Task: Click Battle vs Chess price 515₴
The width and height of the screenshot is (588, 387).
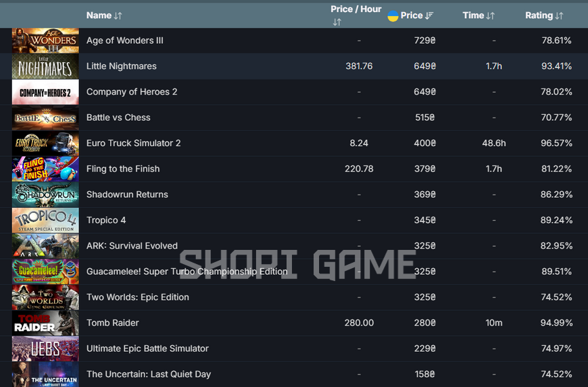Action: click(x=424, y=118)
